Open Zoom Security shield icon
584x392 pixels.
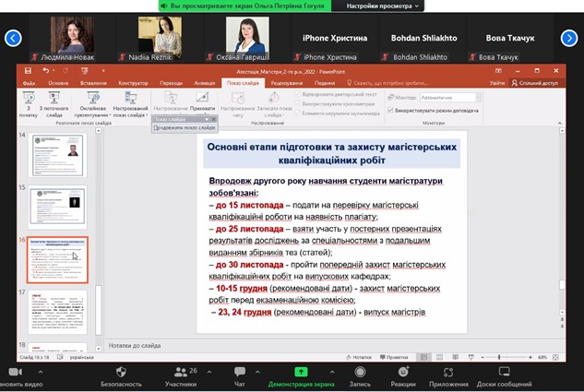point(121,372)
